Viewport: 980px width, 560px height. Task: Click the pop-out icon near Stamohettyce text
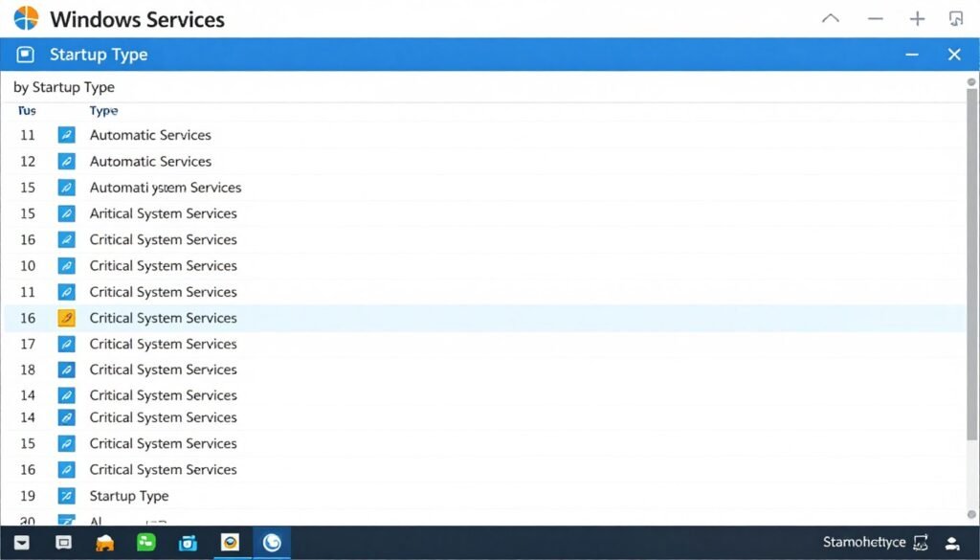point(921,542)
